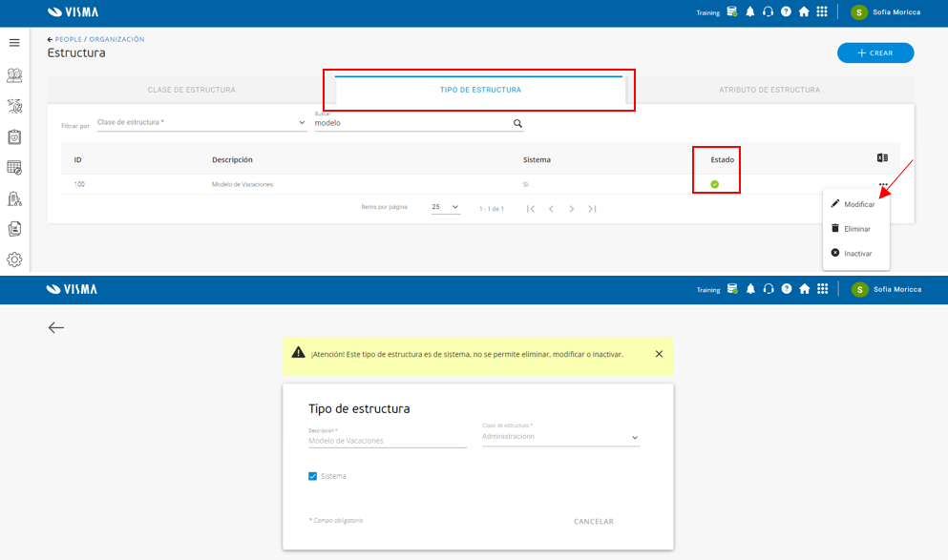Go to the next page of results
The height and width of the screenshot is (560, 948).
[571, 209]
